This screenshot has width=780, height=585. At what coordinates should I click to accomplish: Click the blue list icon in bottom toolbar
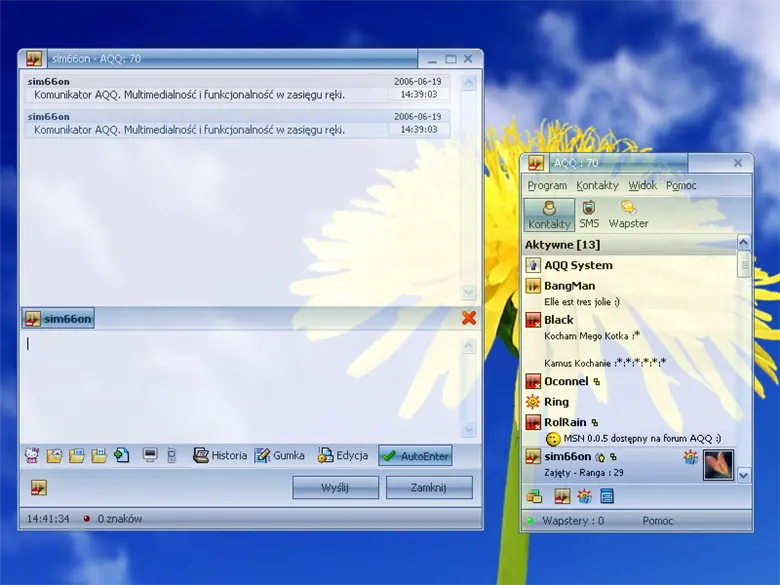607,496
